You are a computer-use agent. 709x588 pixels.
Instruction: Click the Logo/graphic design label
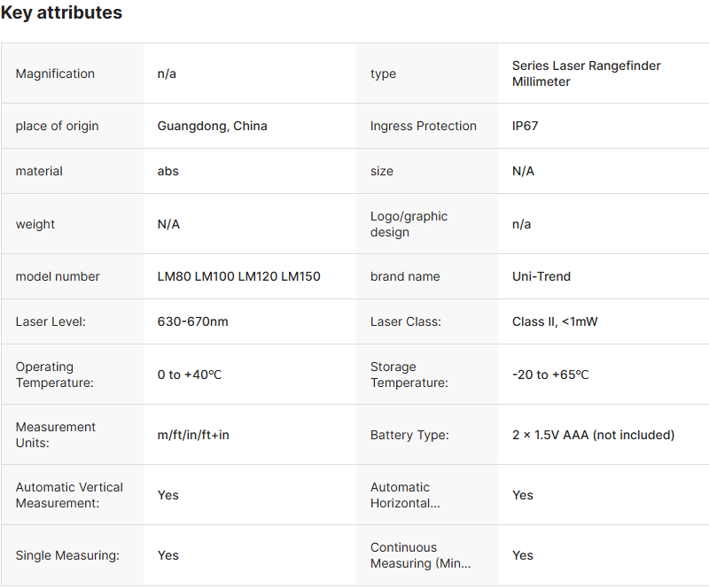409,224
